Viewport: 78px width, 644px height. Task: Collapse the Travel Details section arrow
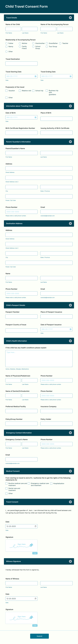click(70, 18)
